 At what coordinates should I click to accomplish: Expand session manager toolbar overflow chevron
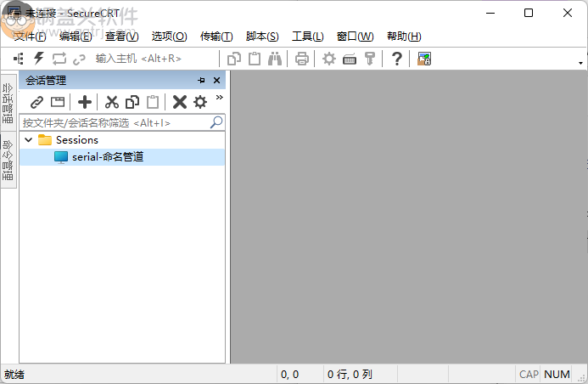(220, 98)
